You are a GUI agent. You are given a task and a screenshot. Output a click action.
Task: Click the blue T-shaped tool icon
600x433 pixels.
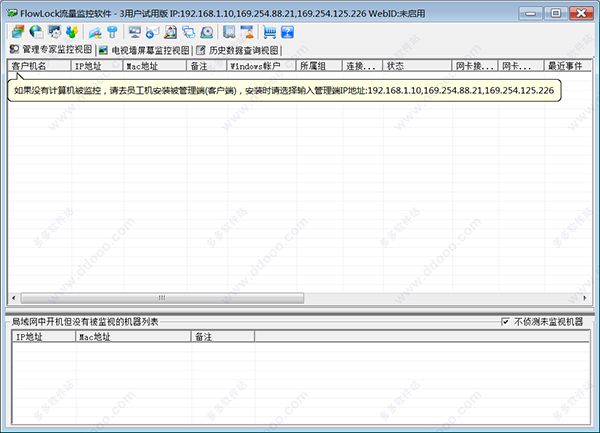point(112,32)
